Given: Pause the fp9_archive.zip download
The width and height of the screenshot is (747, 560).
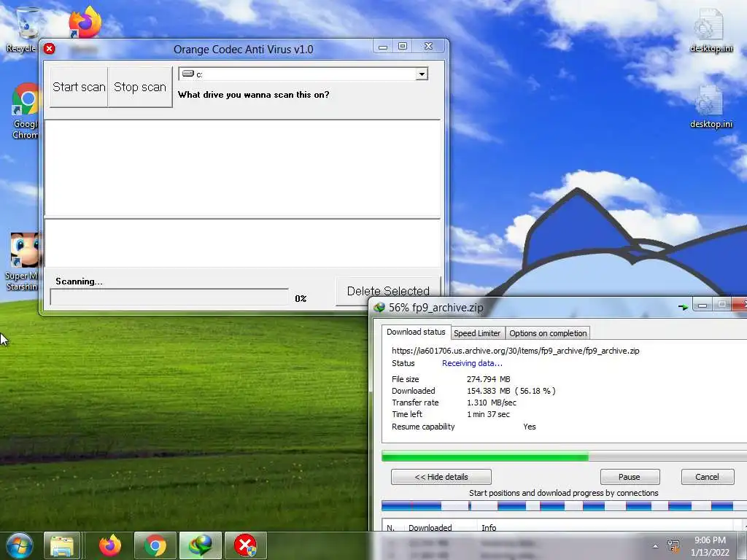Looking at the screenshot, I should [x=630, y=477].
